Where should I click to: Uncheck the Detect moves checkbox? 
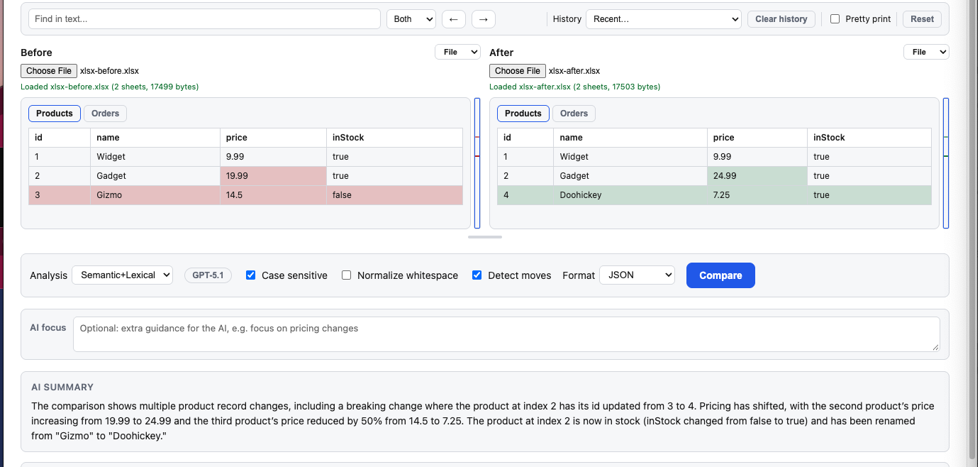(477, 275)
